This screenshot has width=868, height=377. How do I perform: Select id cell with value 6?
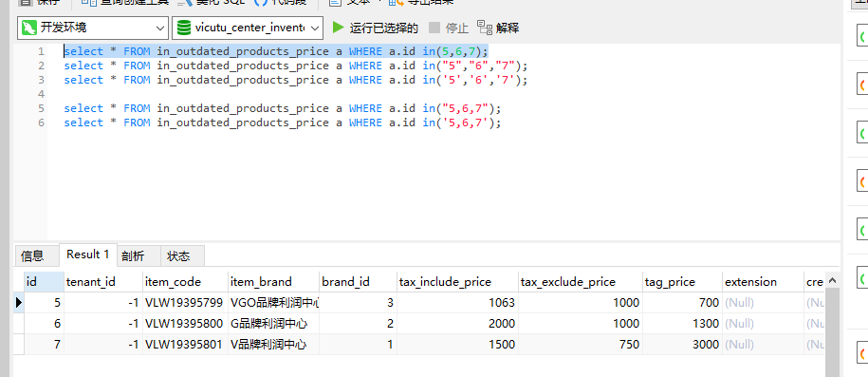(x=44, y=323)
